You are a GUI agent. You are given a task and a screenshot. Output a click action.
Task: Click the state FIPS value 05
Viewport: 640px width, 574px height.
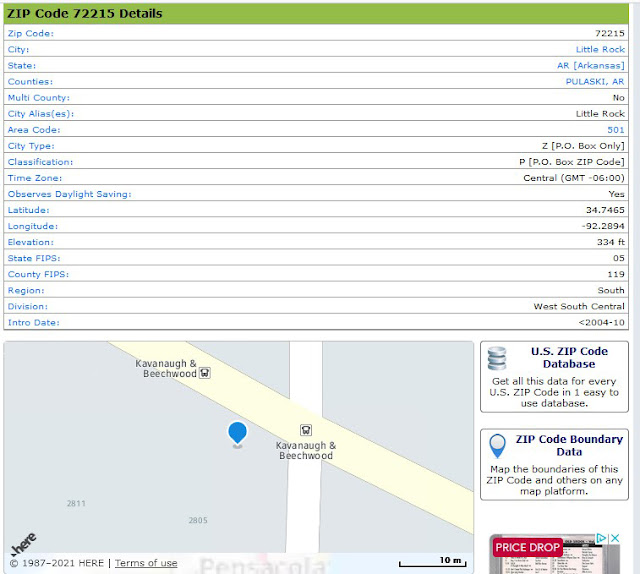pyautogui.click(x=618, y=258)
